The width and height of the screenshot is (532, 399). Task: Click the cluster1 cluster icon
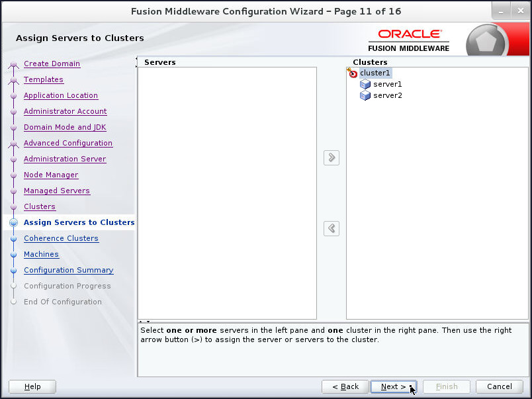click(352, 73)
